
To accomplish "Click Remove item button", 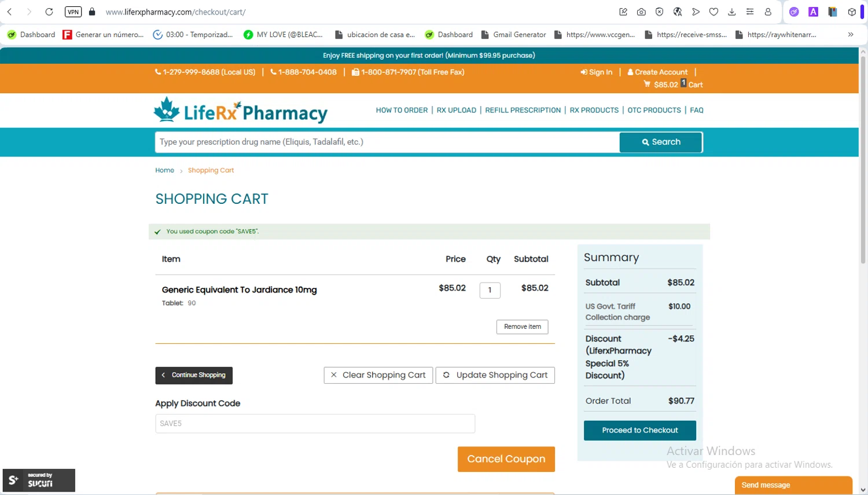I will click(522, 327).
